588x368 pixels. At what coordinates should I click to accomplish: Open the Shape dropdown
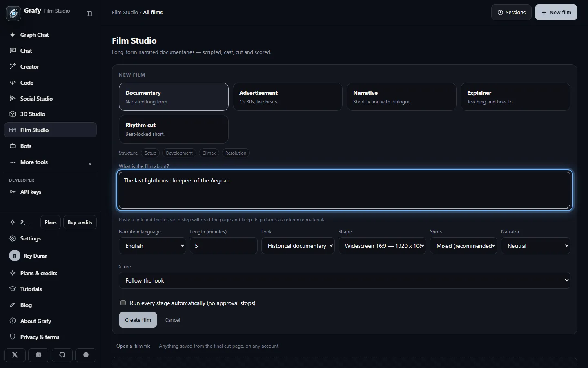tap(382, 246)
